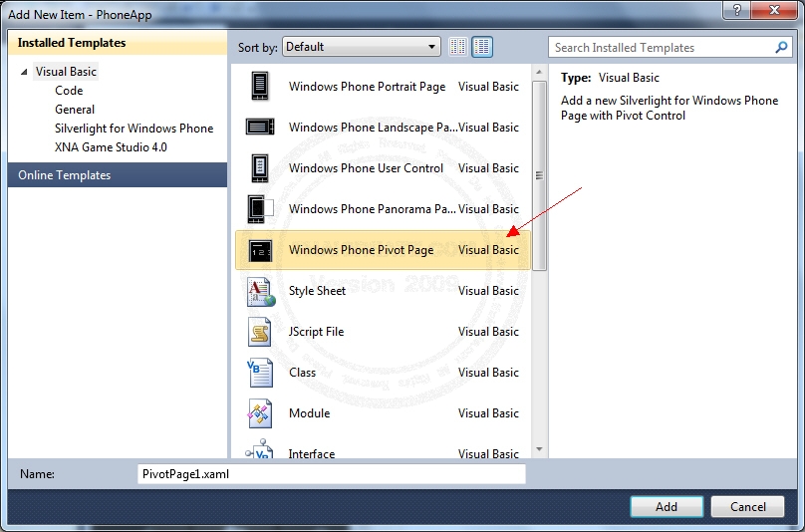Screen dimensions: 805x532
Task: Click the search magnifier icon
Action: (781, 48)
